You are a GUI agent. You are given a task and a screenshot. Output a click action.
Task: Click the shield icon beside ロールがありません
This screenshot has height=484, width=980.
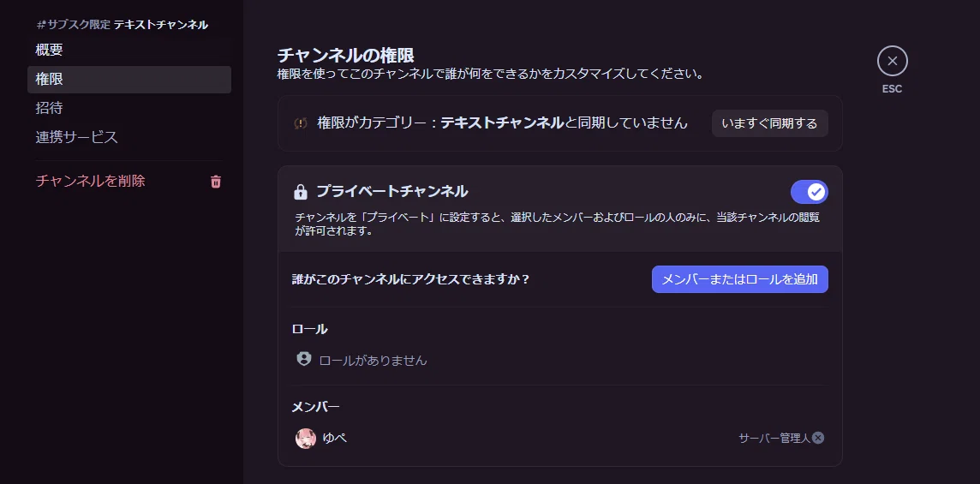(x=304, y=359)
